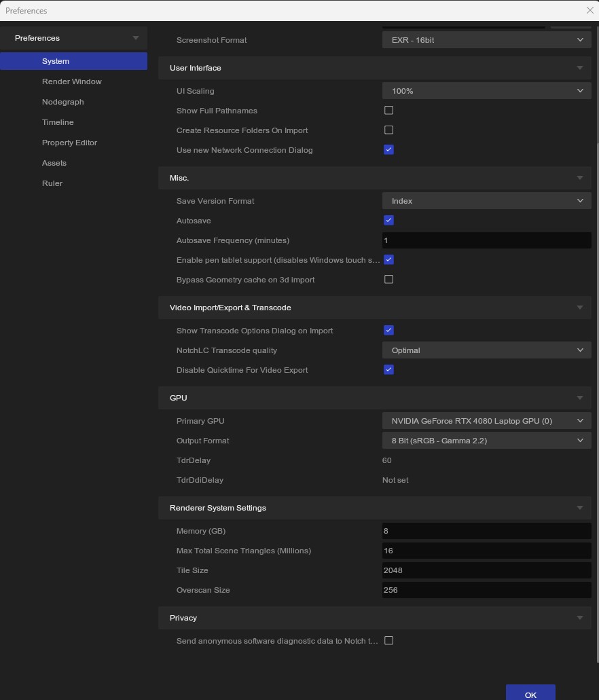Open the Timeline preferences page

(x=58, y=122)
